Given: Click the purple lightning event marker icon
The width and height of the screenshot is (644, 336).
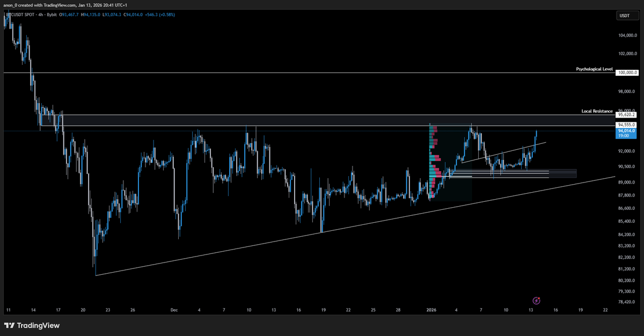Looking at the screenshot, I should [x=536, y=301].
